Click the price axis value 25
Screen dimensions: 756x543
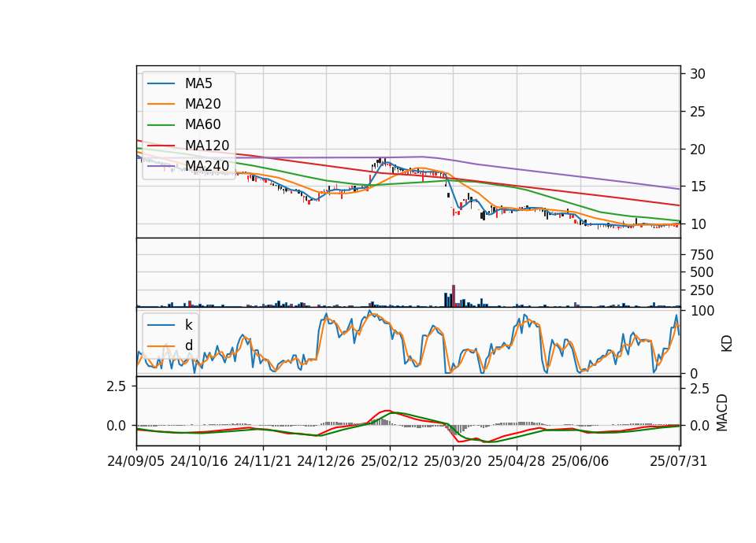point(698,112)
